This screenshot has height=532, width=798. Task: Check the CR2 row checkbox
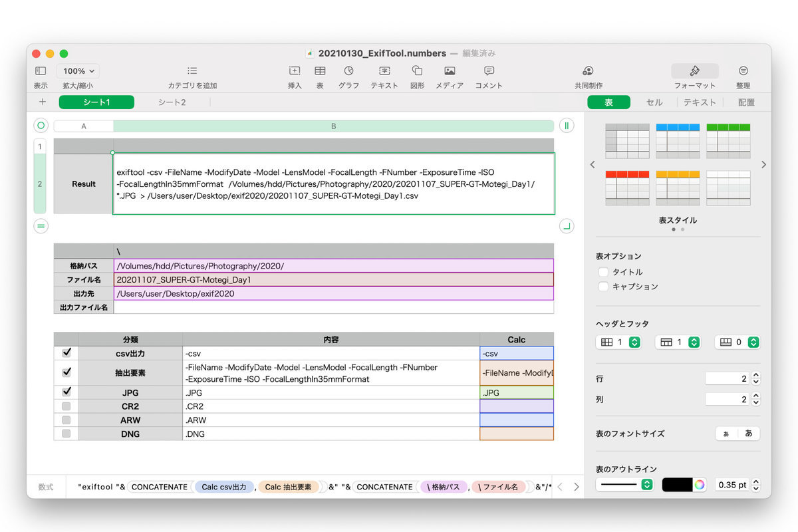66,406
